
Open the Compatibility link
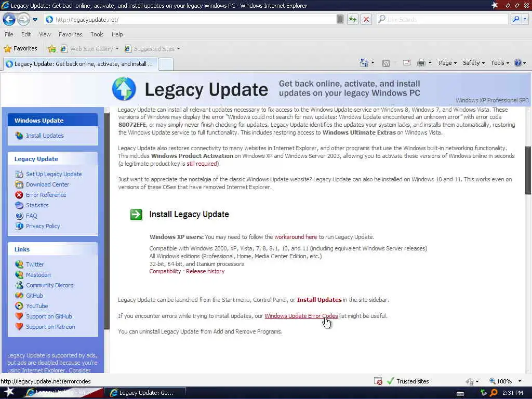165,271
